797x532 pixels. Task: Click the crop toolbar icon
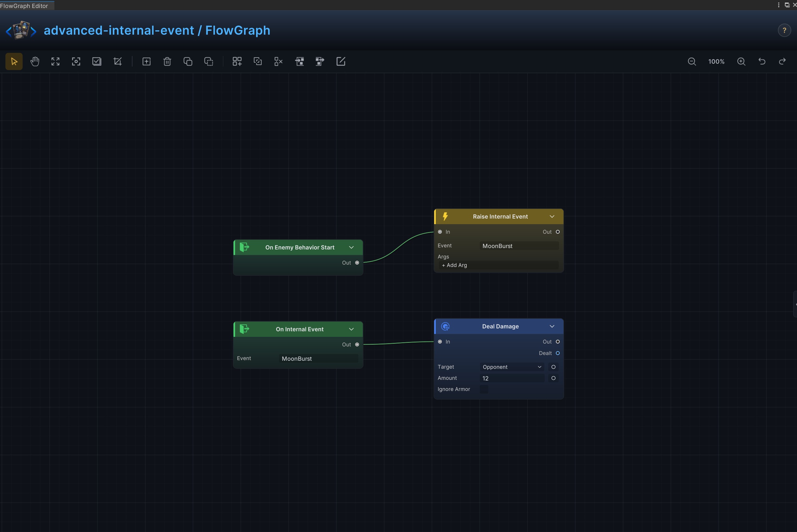pyautogui.click(x=118, y=61)
